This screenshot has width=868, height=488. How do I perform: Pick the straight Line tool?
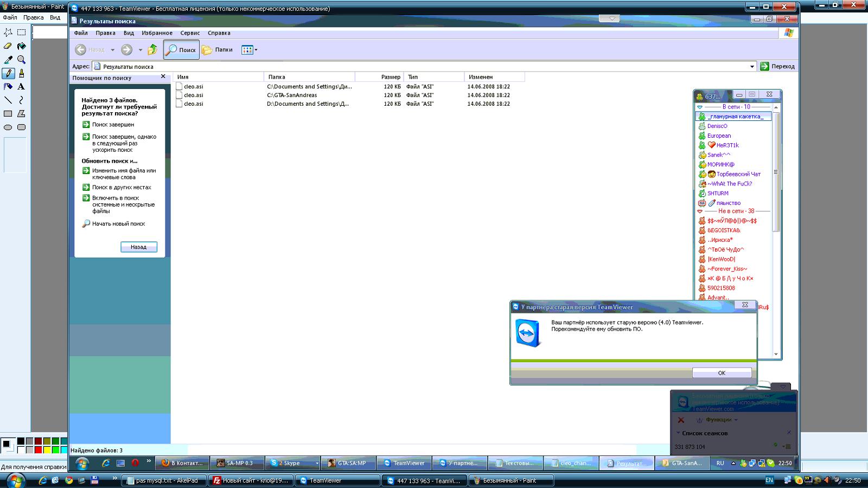[8, 100]
